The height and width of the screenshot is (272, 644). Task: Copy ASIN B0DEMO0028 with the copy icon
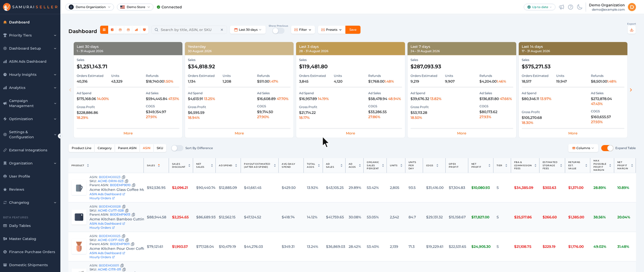[x=124, y=207]
